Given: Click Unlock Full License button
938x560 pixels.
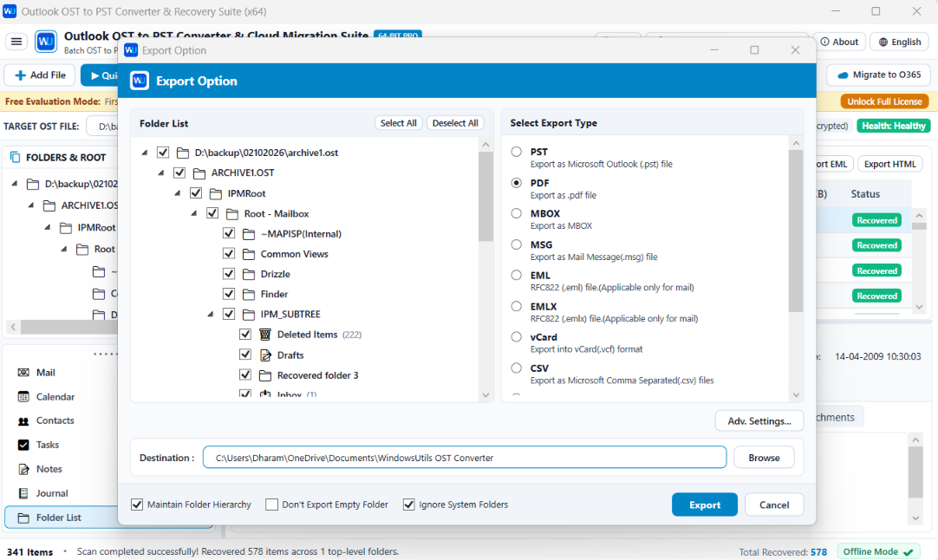Looking at the screenshot, I should 884,101.
